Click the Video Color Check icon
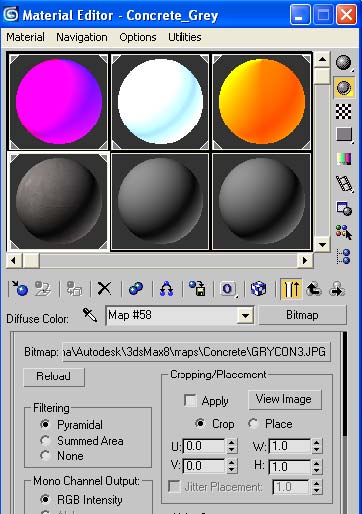 pos(344,159)
